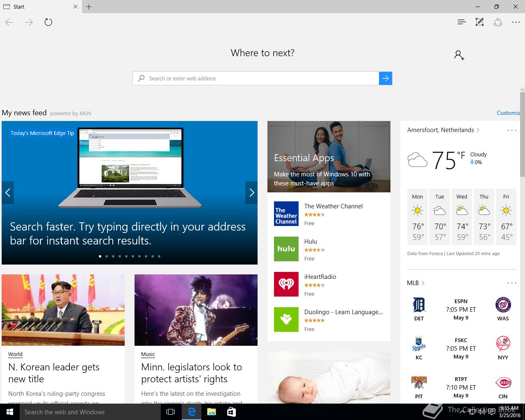Viewport: 525px width, 420px height.
Task: Refresh the page with the reload icon
Action: [48, 22]
